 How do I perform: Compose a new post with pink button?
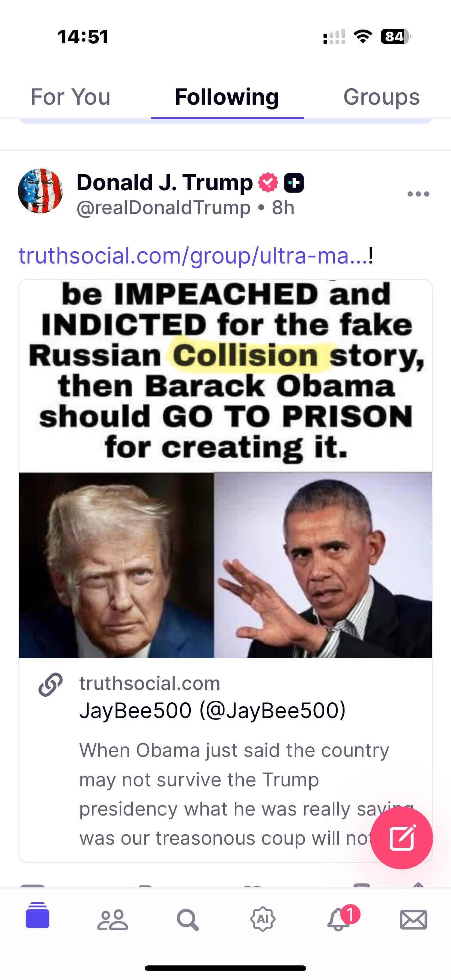[x=402, y=838]
